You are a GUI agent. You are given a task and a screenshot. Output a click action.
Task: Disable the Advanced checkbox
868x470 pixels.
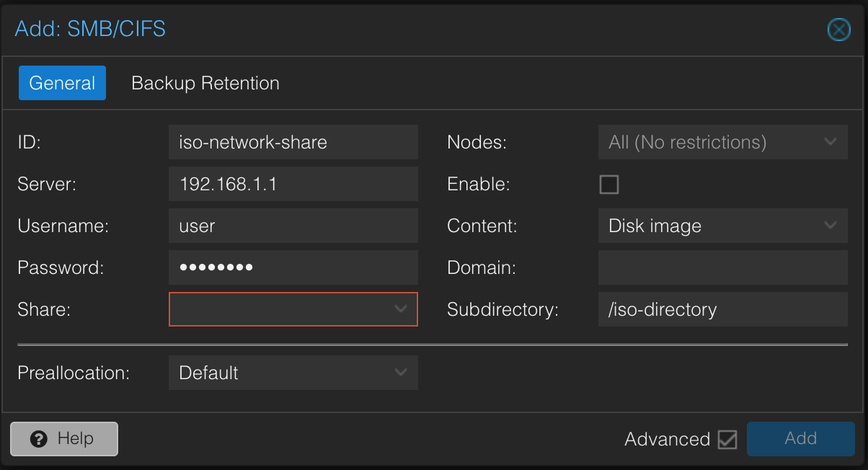728,438
